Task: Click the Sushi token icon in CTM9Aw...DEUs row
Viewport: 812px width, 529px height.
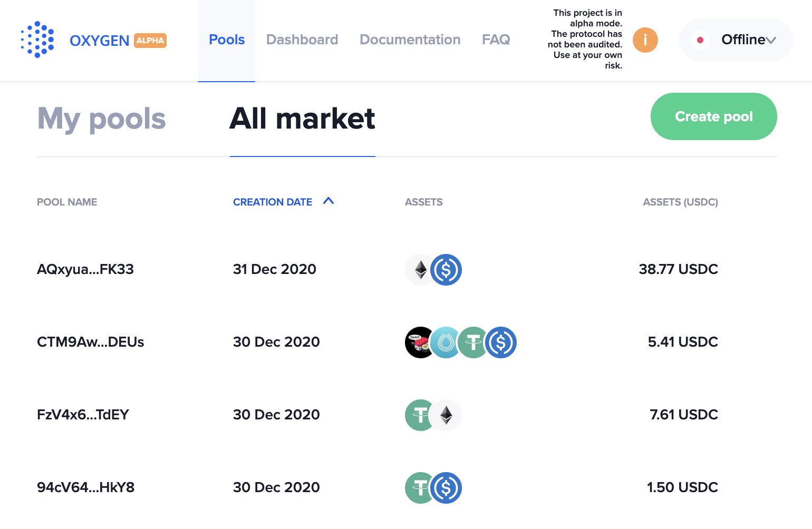Action: (x=419, y=342)
